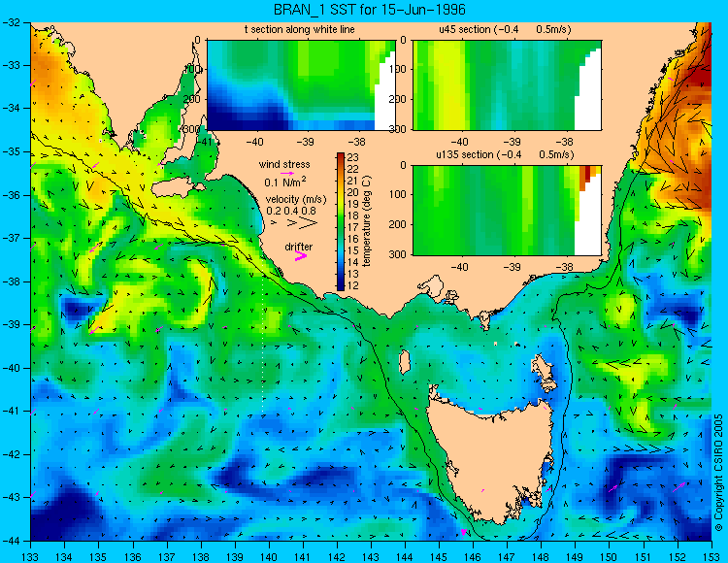Click the '-44' latitude axis label
The image size is (728, 563).
[x=11, y=541]
